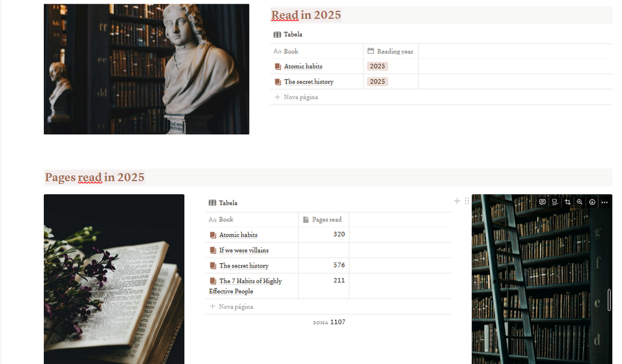Select the empty pages cell for If we were villains
This screenshot has width=622, height=364.
[324, 250]
